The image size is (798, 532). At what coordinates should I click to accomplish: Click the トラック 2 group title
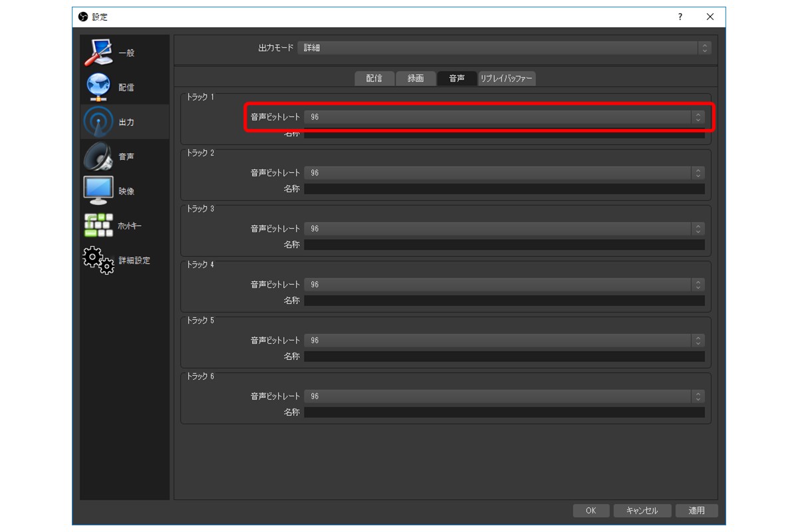[200, 153]
